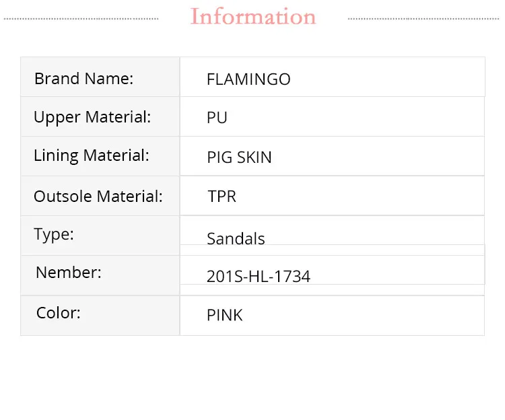The width and height of the screenshot is (505, 420).
Task: Click the Type label
Action: tap(54, 235)
